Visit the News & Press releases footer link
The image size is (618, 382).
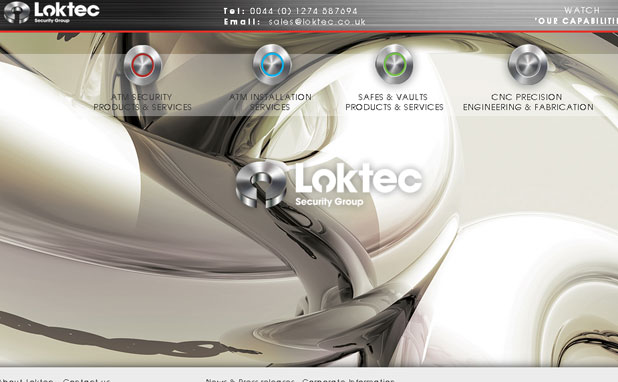(x=250, y=380)
